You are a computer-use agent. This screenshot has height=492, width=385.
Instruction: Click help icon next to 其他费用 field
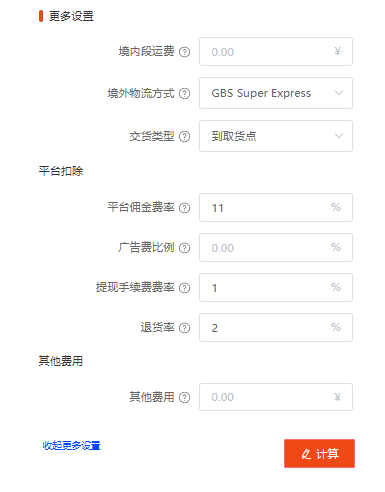pos(184,397)
